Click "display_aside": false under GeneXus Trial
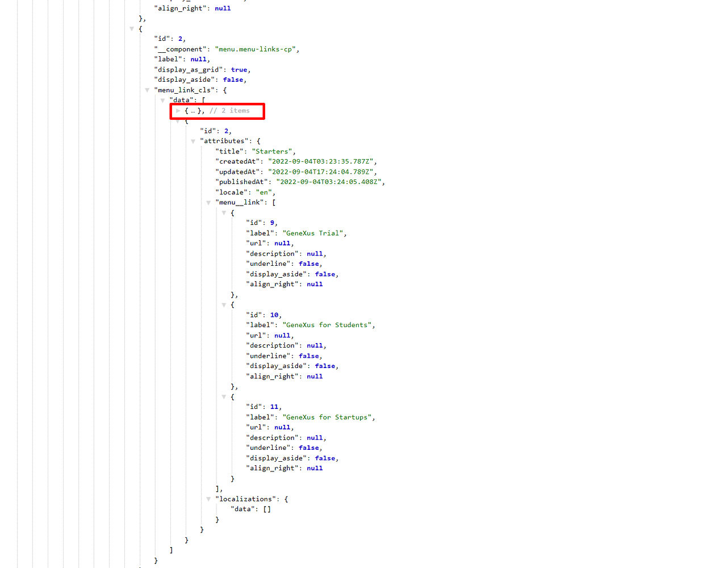The width and height of the screenshot is (728, 568). pos(292,274)
